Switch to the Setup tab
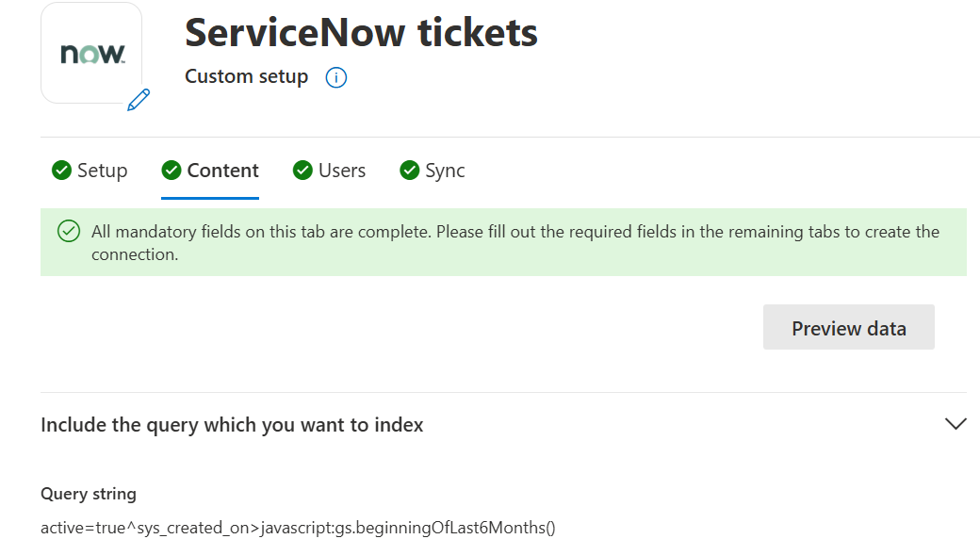 click(90, 170)
